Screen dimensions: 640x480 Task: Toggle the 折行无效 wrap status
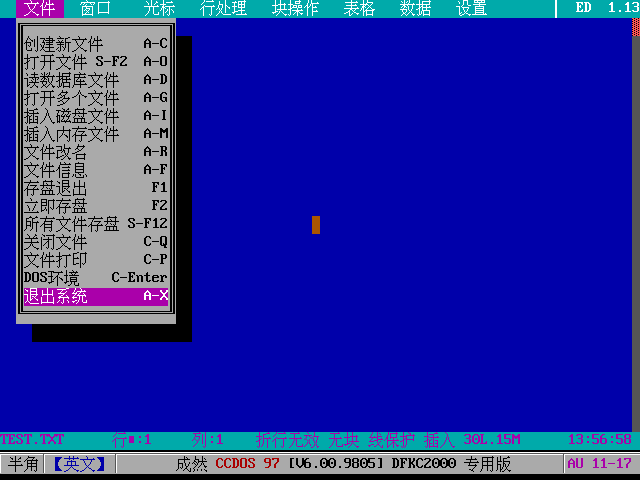[x=287, y=440]
